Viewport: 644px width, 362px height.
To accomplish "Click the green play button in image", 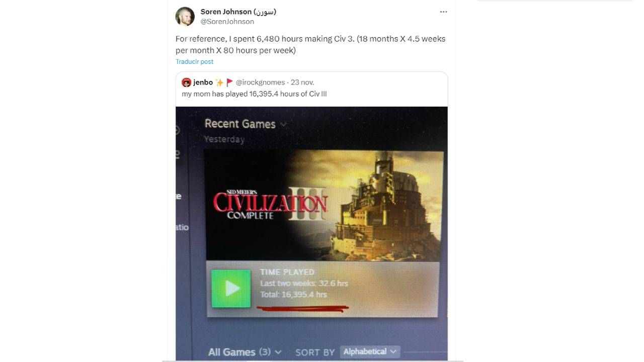I will (231, 288).
